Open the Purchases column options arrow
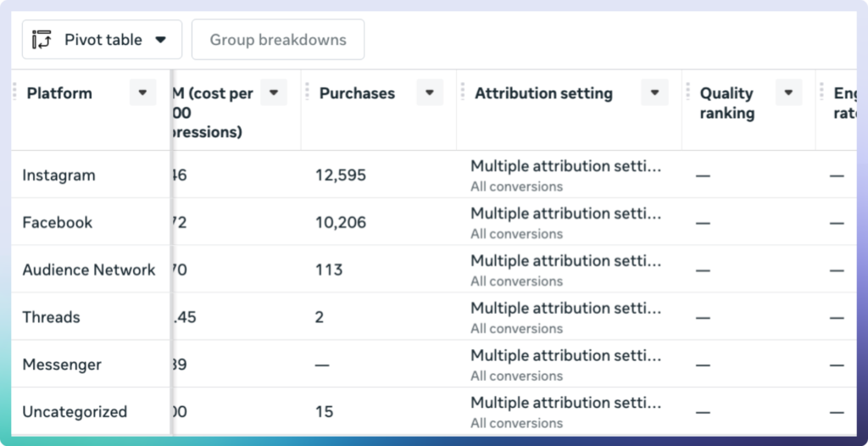868x446 pixels. click(x=430, y=92)
